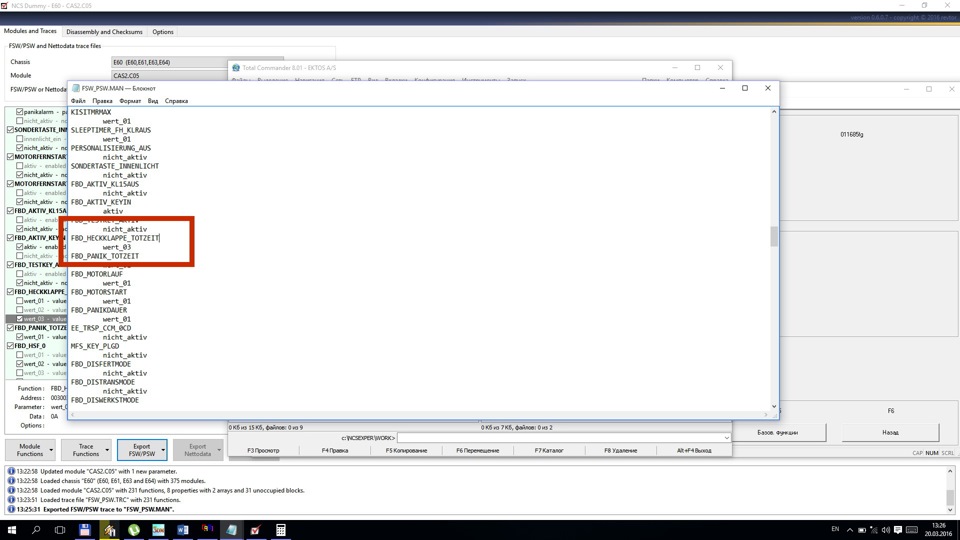Image resolution: width=960 pixels, height=540 pixels.
Task: Open Task View from the taskbar
Action: pos(60,530)
